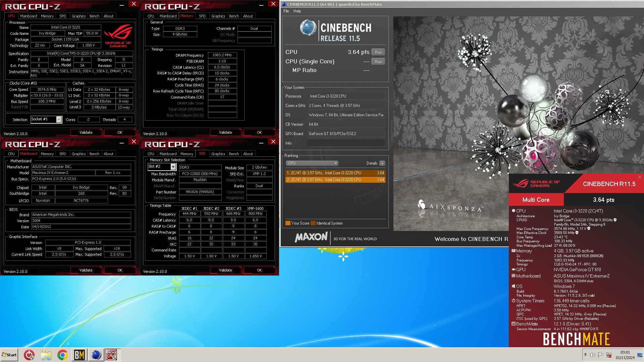Click the GFX Board value GeForce GT 610

pos(346,134)
